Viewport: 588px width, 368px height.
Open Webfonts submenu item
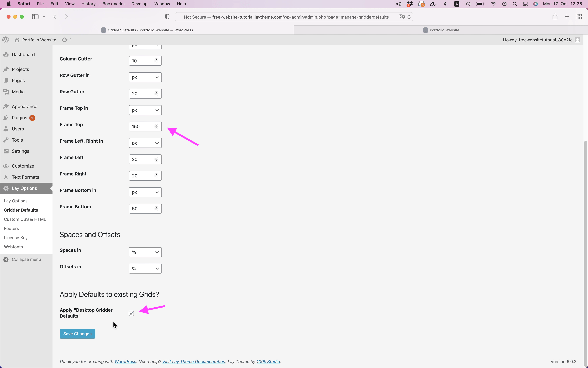click(13, 247)
